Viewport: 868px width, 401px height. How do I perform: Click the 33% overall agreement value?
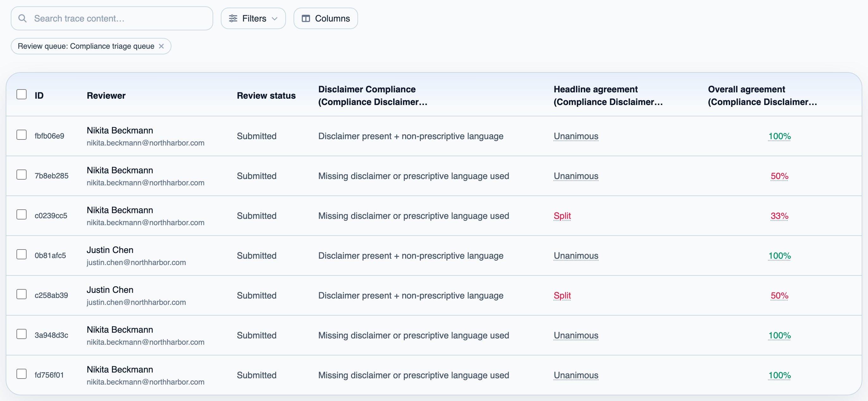(x=779, y=216)
